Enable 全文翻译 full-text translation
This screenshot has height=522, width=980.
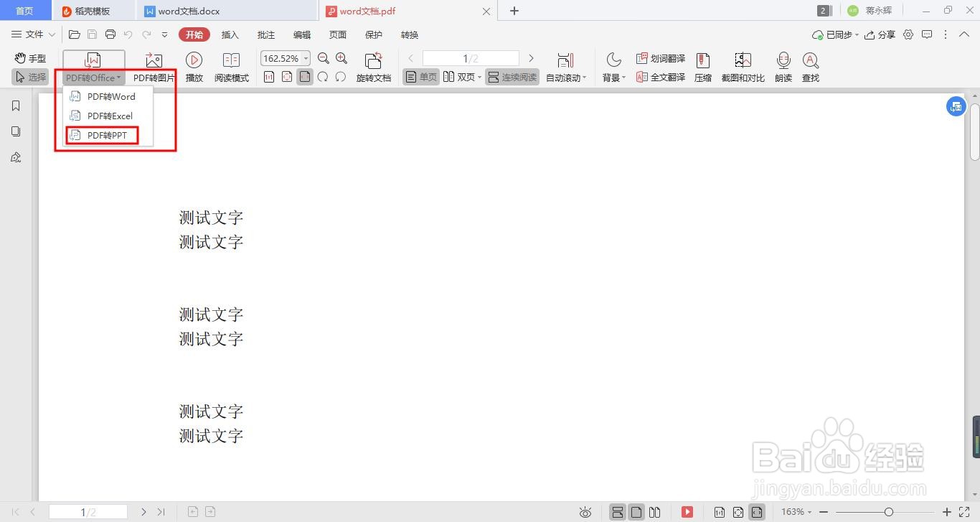pyautogui.click(x=660, y=77)
